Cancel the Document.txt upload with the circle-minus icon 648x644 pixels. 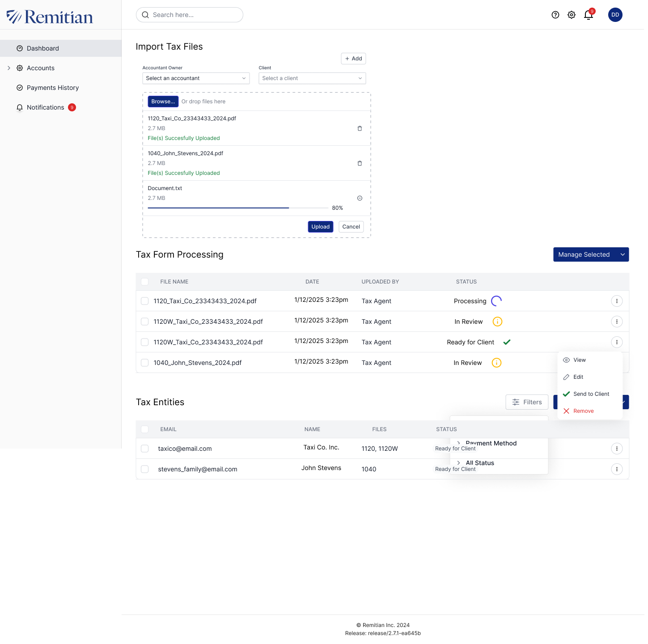pyautogui.click(x=360, y=198)
